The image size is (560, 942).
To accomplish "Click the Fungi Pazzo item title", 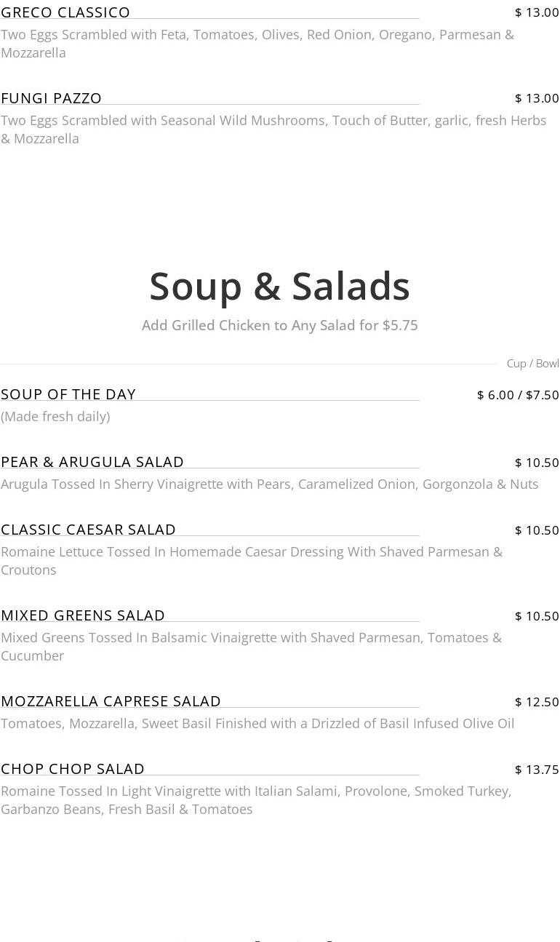I will coord(52,98).
